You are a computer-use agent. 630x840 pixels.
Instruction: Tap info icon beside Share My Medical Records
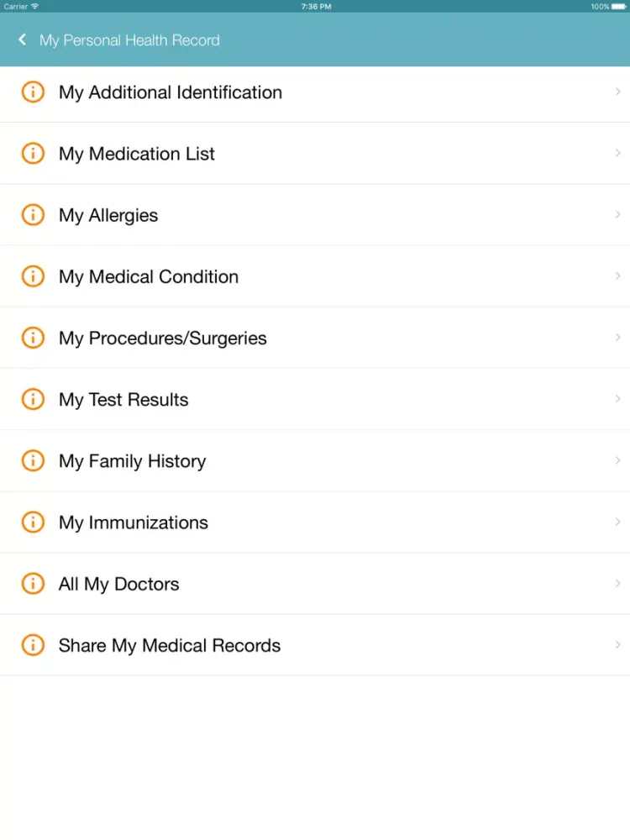pos(33,645)
